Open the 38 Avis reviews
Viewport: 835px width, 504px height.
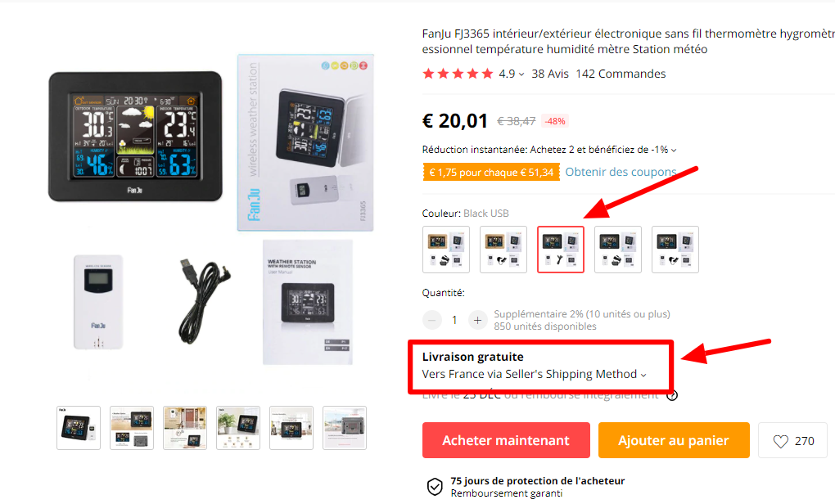point(549,74)
